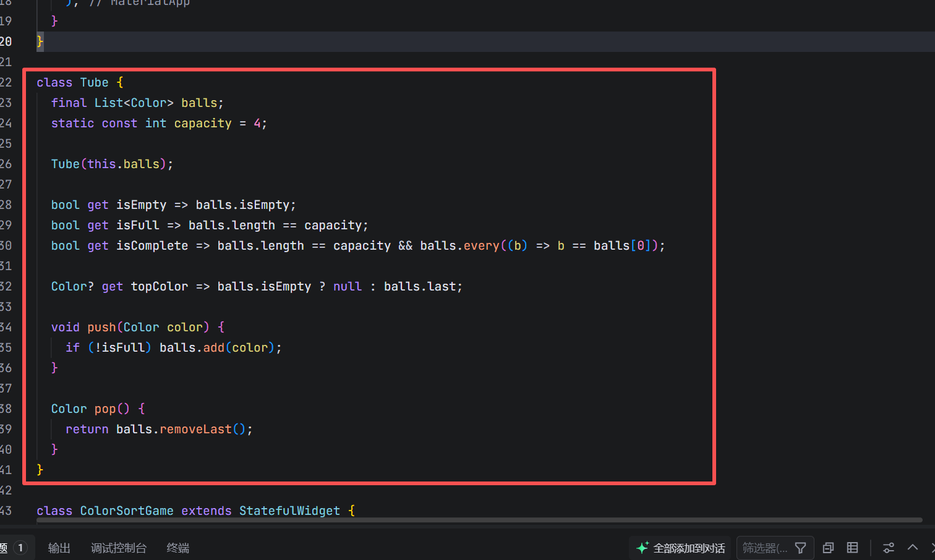The width and height of the screenshot is (935, 560).
Task: Click the 'Color pop()' method signature
Action: pyautogui.click(x=90, y=409)
